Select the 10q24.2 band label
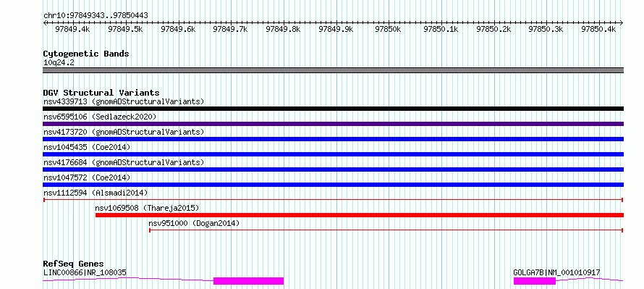Image resolution: width=644 pixels, height=289 pixels. click(x=59, y=63)
